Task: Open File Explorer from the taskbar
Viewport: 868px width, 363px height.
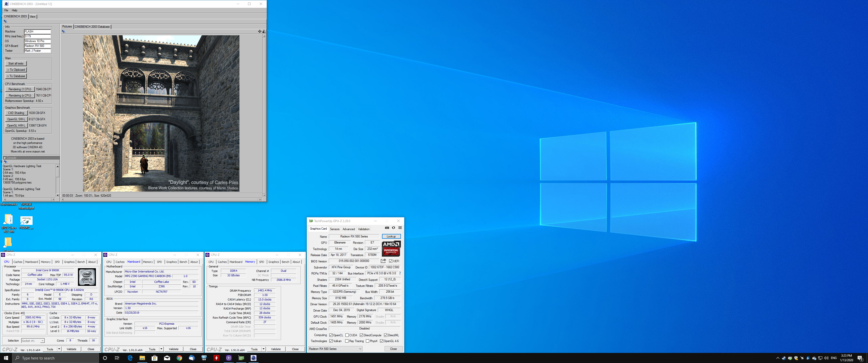Action: [142, 358]
